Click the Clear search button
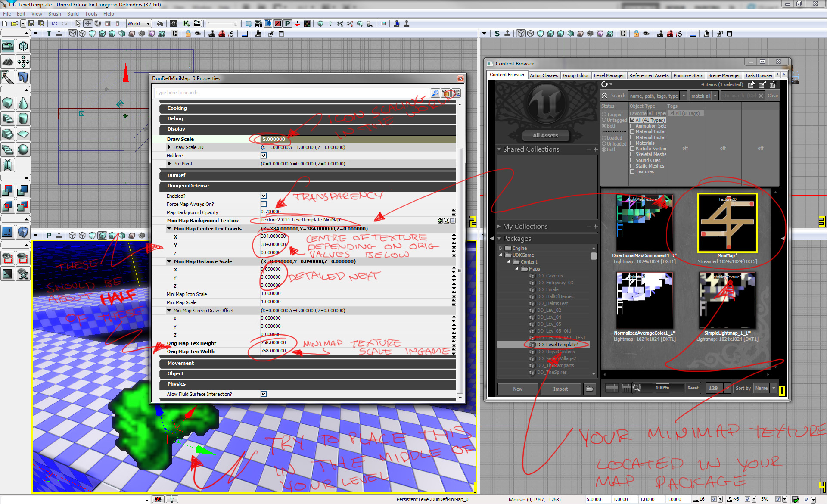The image size is (827, 504). [773, 96]
